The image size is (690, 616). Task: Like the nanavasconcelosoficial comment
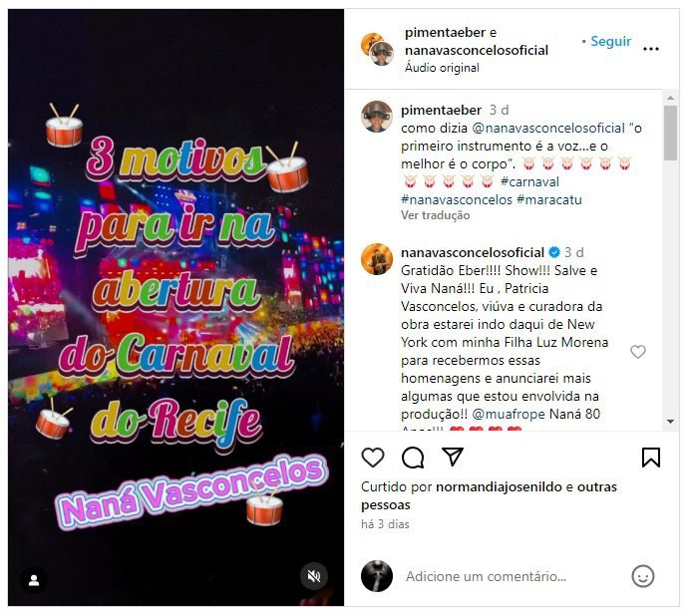[637, 352]
